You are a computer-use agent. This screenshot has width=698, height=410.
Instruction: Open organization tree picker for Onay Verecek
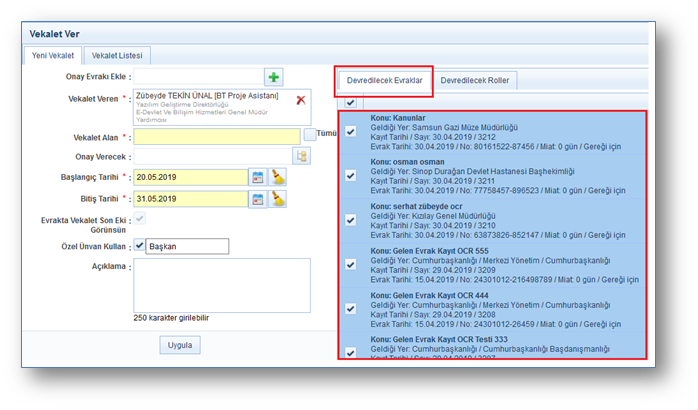click(301, 156)
